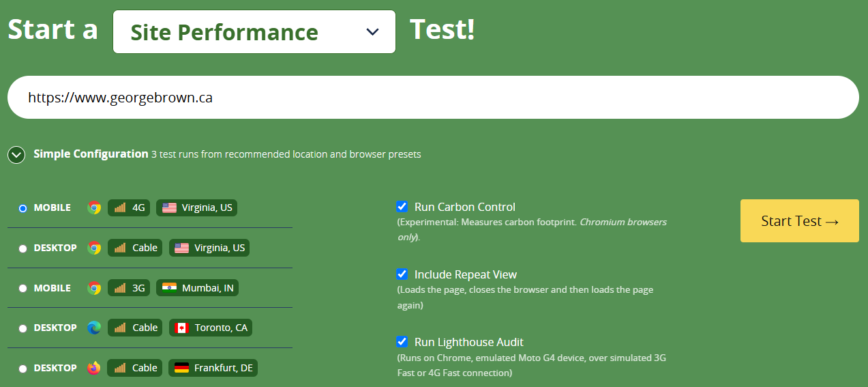Click the Run Carbon Control label
This screenshot has height=387, width=868.
pos(465,207)
